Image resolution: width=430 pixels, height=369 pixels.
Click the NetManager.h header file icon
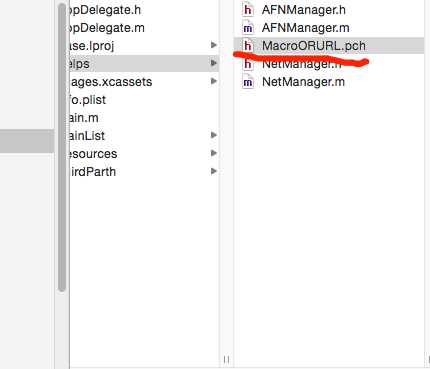[x=247, y=64]
